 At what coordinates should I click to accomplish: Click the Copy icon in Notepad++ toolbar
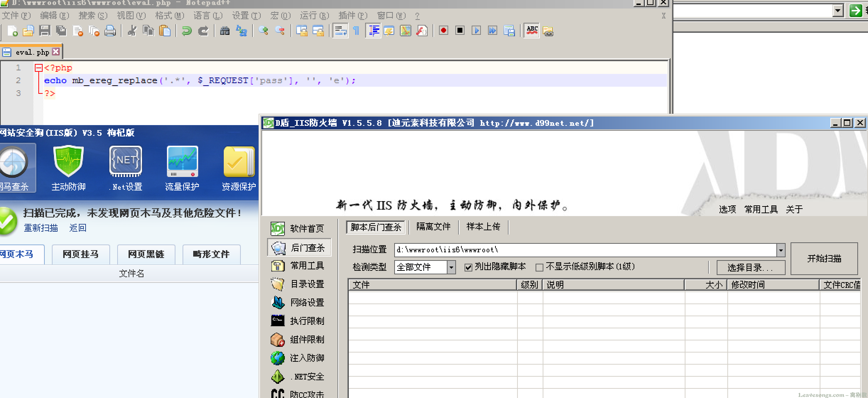(148, 31)
